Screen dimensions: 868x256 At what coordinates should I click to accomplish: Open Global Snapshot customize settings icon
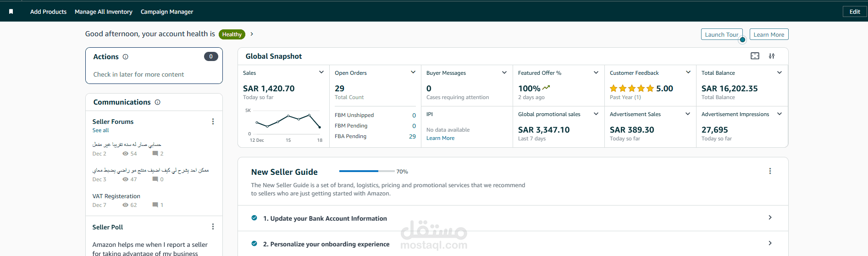click(772, 56)
